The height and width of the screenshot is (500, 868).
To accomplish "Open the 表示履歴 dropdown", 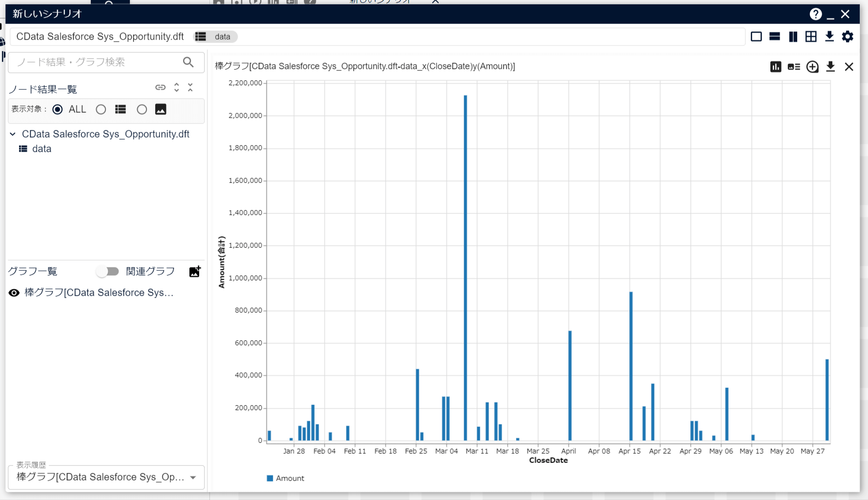I will [106, 477].
